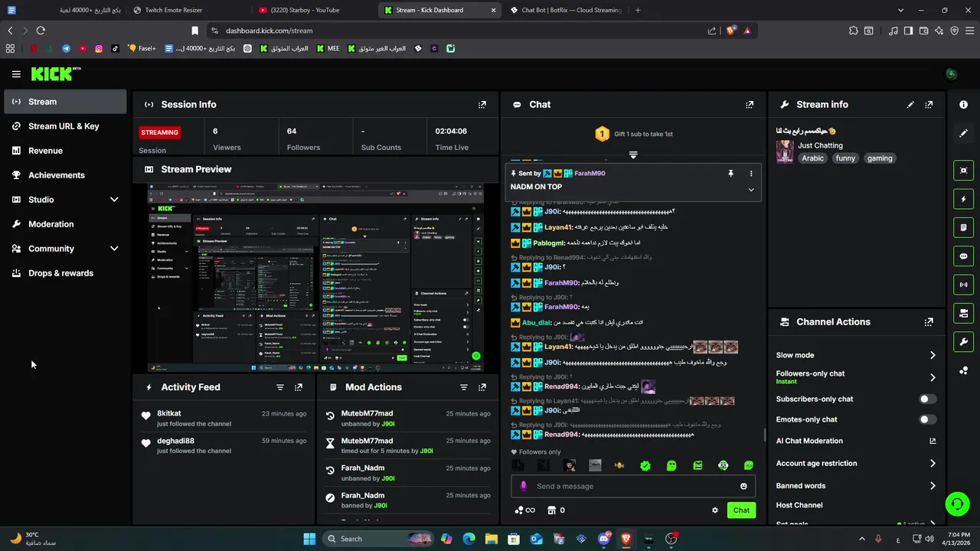Open Drops & rewards in sidebar
The height and width of the screenshot is (551, 980).
pos(65,273)
